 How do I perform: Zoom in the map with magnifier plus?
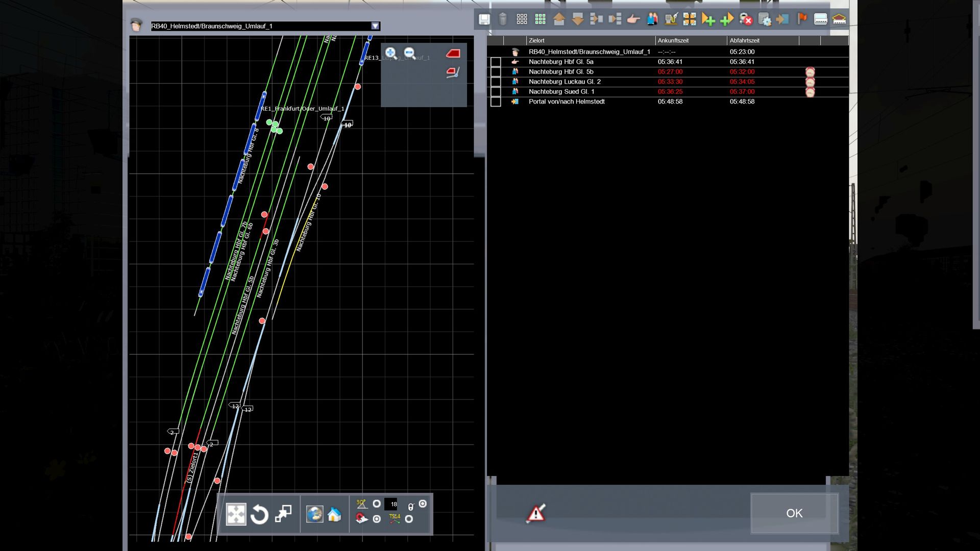(391, 53)
